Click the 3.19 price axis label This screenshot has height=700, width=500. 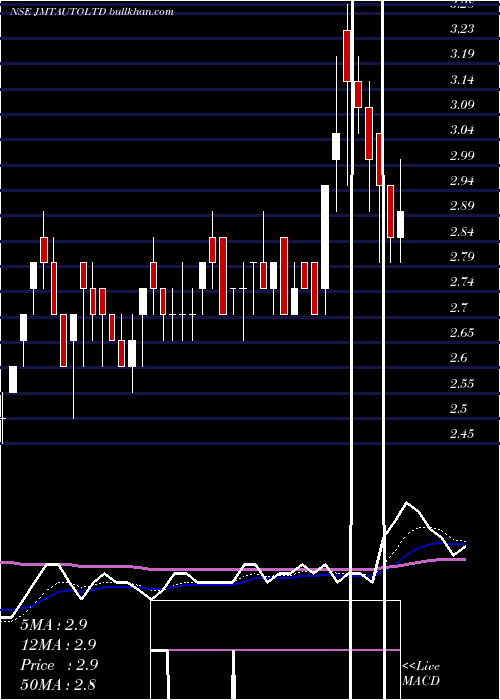462,54
